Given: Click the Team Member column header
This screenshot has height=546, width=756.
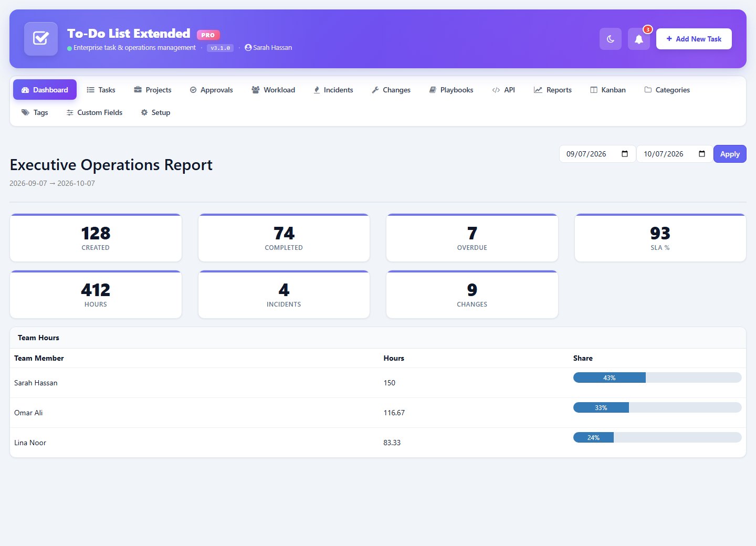Looking at the screenshot, I should 39,358.
